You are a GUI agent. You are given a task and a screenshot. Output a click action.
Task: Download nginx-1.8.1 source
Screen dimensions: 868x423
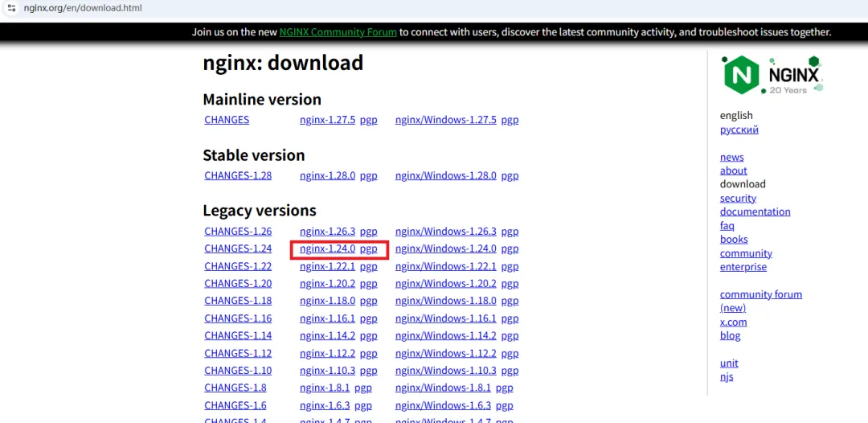click(x=325, y=388)
